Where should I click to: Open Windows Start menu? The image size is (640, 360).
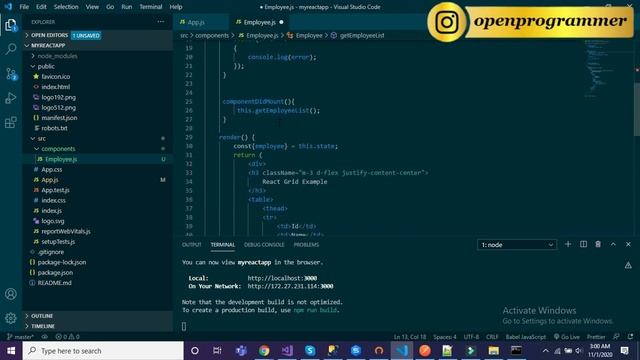point(11,351)
